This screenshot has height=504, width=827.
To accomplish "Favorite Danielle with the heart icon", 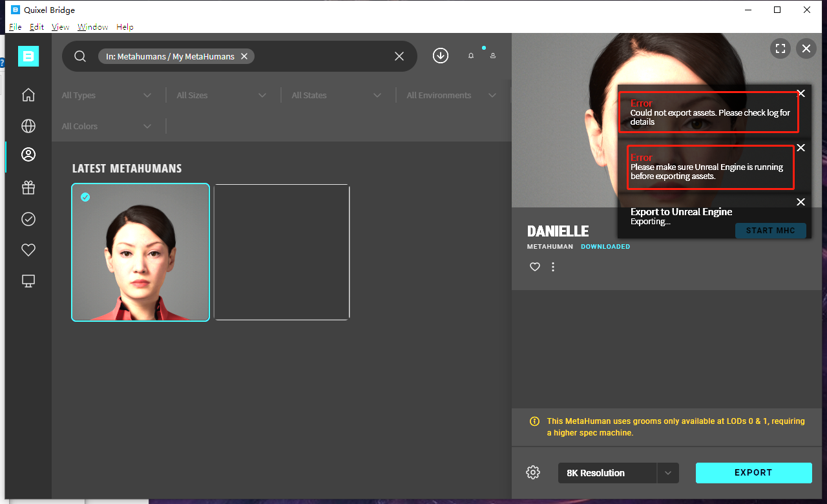I will click(535, 267).
